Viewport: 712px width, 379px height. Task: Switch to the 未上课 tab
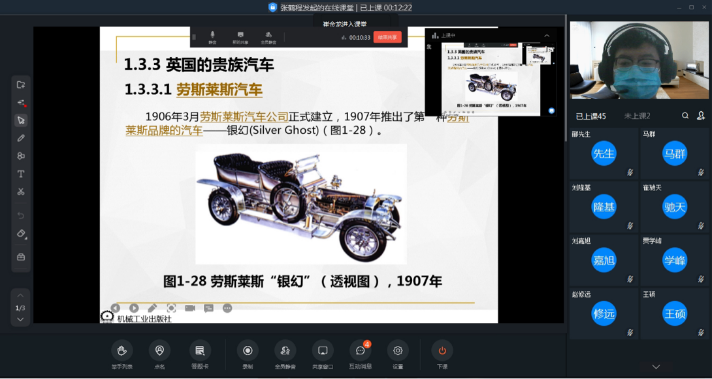[x=637, y=116]
